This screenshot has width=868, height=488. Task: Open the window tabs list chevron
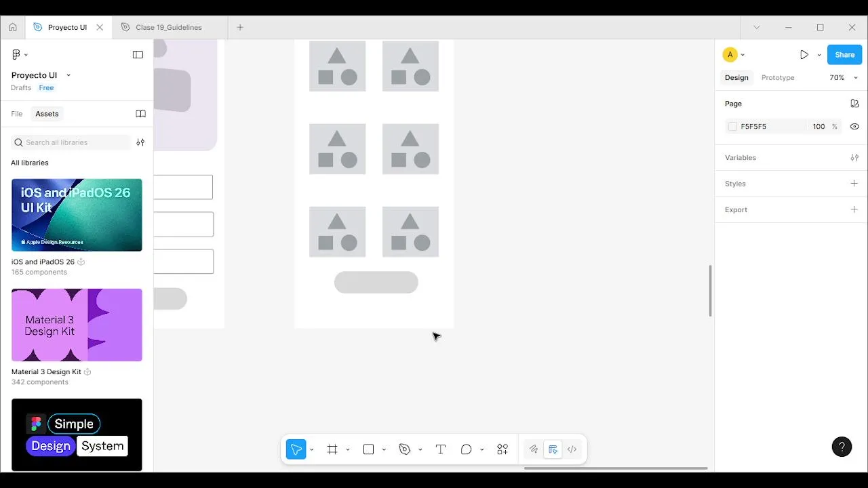[757, 27]
